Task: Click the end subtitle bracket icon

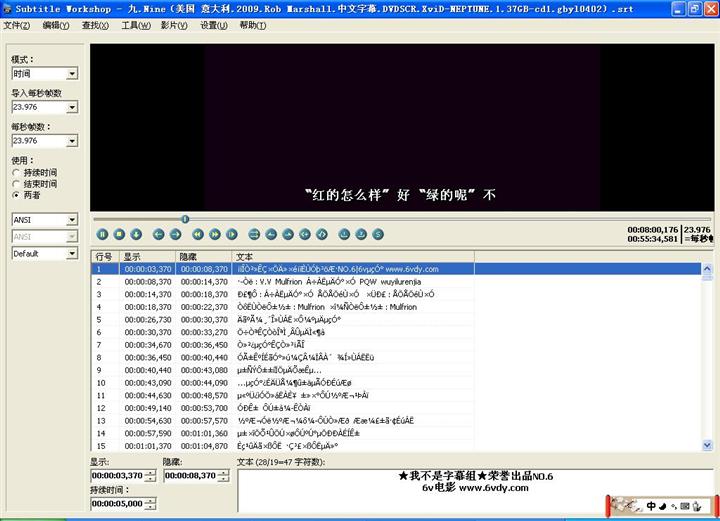Action: (x=322, y=235)
